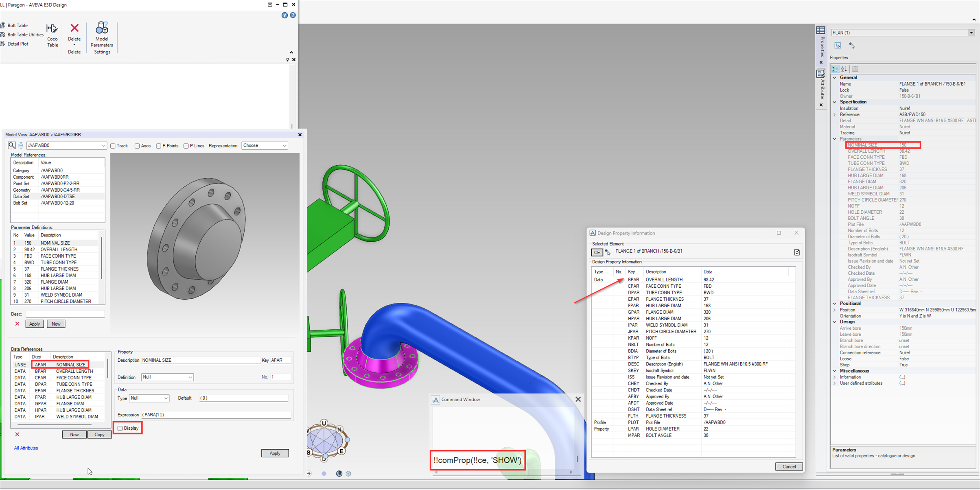Viewport: 980px width, 490px height.
Task: Click the pick element icon beside CE
Action: click(x=608, y=252)
